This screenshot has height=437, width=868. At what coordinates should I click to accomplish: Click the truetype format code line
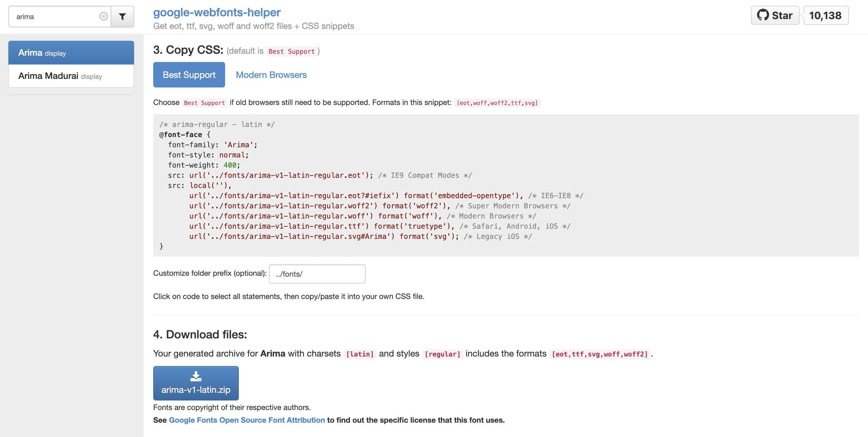point(379,226)
